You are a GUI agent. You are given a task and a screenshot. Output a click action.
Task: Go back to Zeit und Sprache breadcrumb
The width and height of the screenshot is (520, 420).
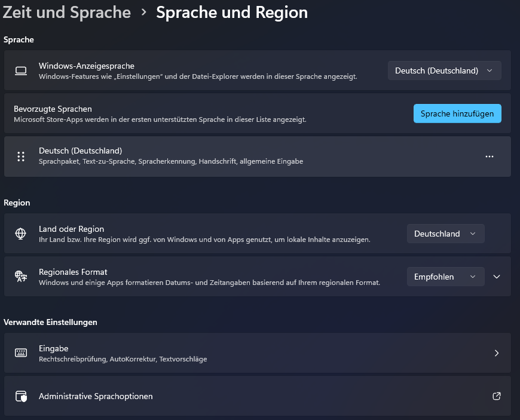[x=67, y=12]
